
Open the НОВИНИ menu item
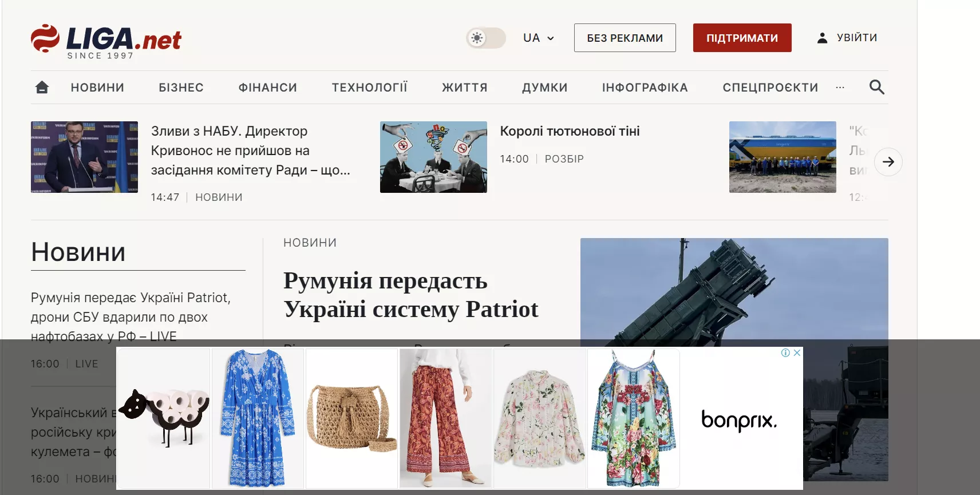point(97,88)
